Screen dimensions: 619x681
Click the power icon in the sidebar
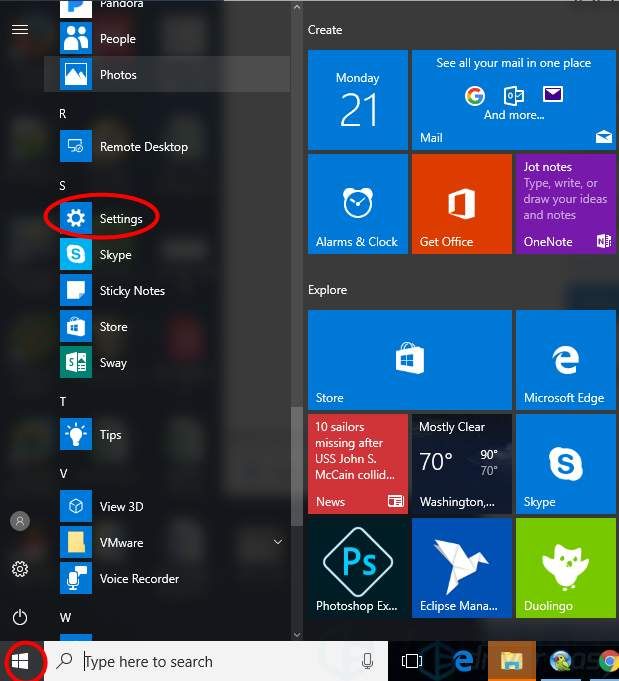[20, 618]
